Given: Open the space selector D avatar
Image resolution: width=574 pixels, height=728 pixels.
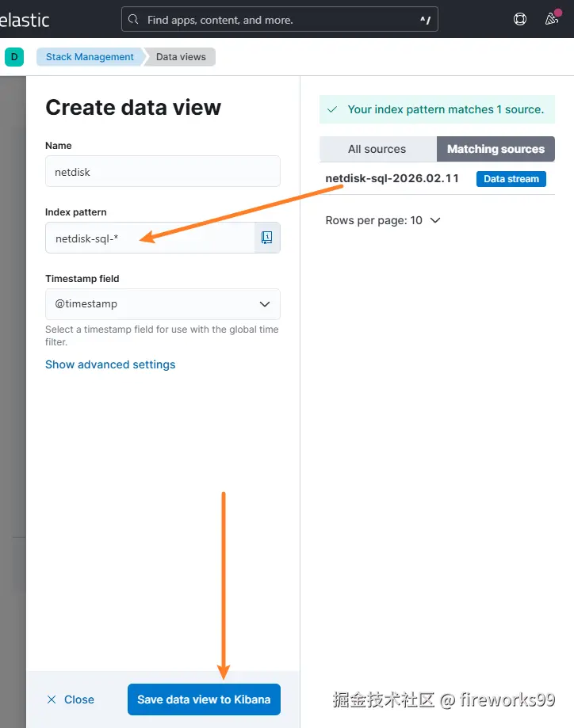Looking at the screenshot, I should 14,57.
